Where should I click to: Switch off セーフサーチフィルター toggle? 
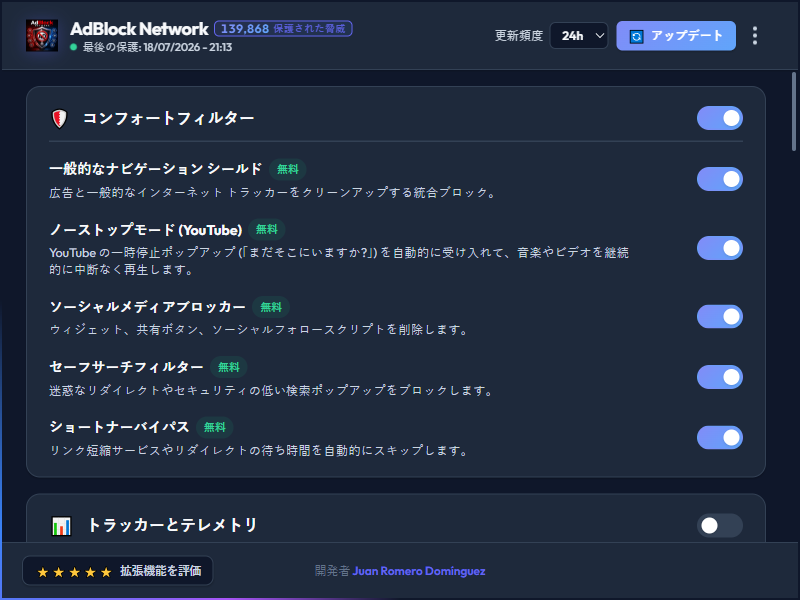point(719,377)
